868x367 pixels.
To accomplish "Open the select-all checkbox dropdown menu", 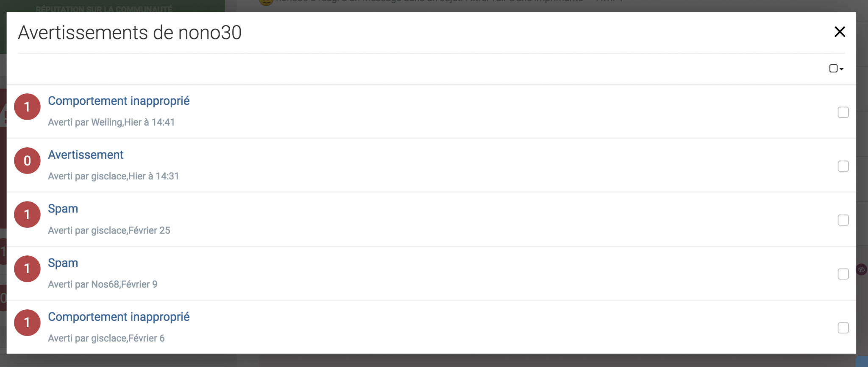I will pyautogui.click(x=836, y=68).
